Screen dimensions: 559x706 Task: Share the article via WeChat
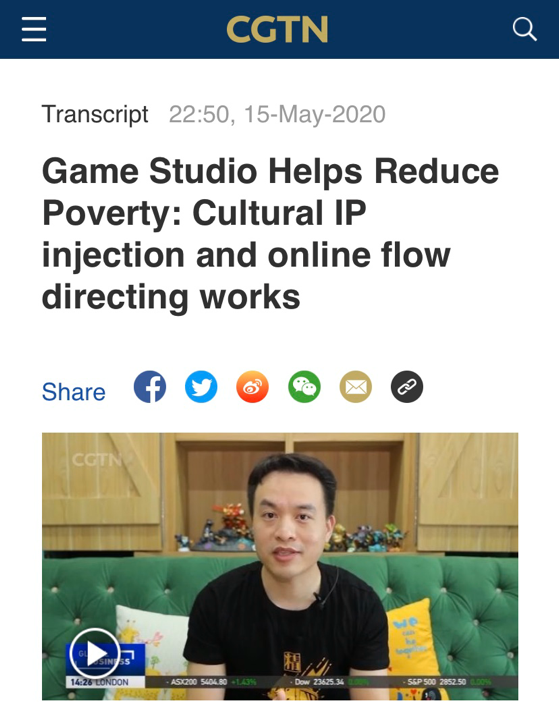[x=304, y=386]
